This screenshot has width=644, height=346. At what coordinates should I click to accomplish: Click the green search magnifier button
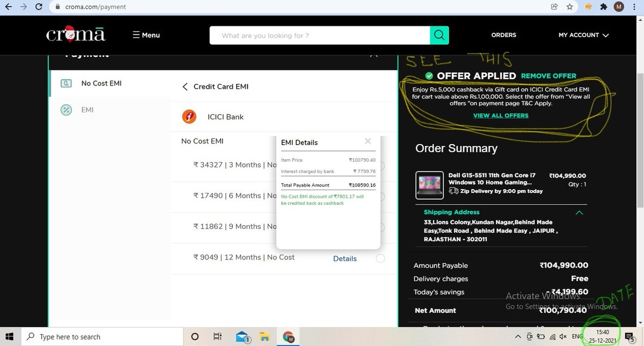(439, 35)
